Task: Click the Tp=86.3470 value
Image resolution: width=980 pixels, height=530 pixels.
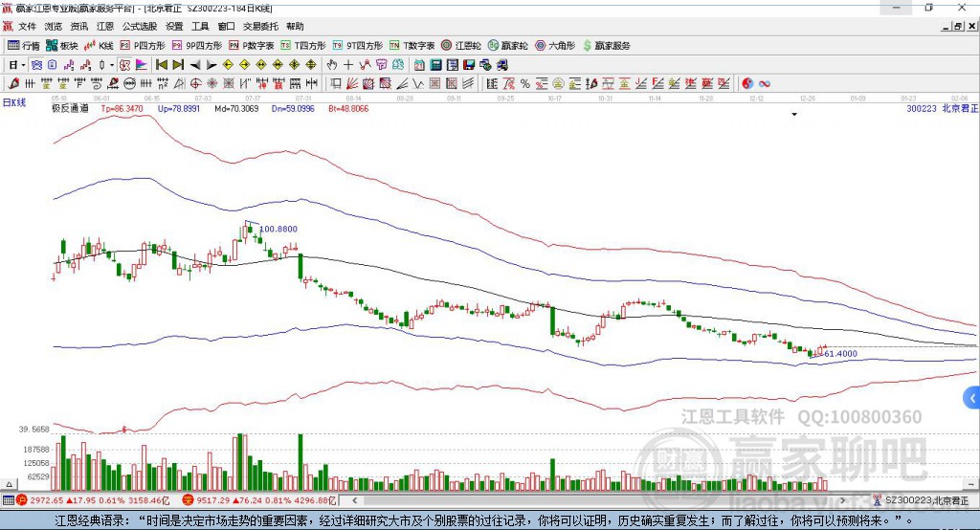Action: pyautogui.click(x=122, y=109)
